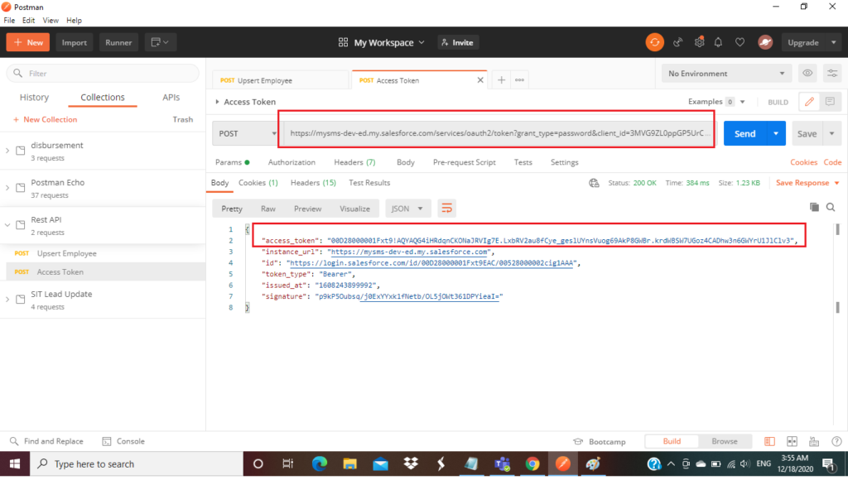848x504 pixels.
Task: Click the Import button
Action: click(x=74, y=42)
